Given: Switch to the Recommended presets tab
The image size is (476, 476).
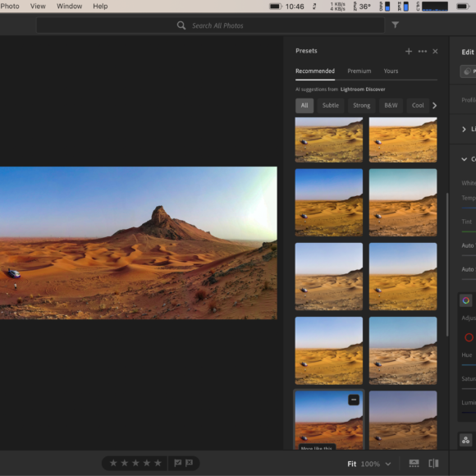Looking at the screenshot, I should [315, 71].
